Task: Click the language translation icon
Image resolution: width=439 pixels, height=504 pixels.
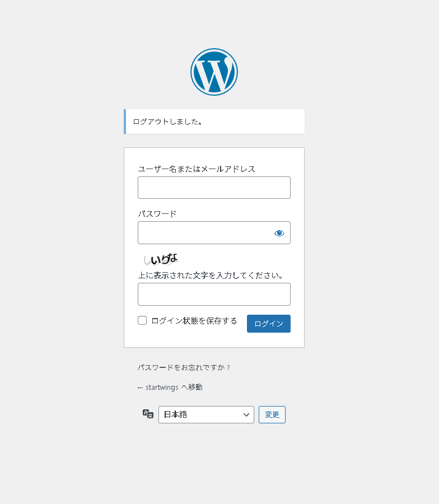Action: coord(148,414)
